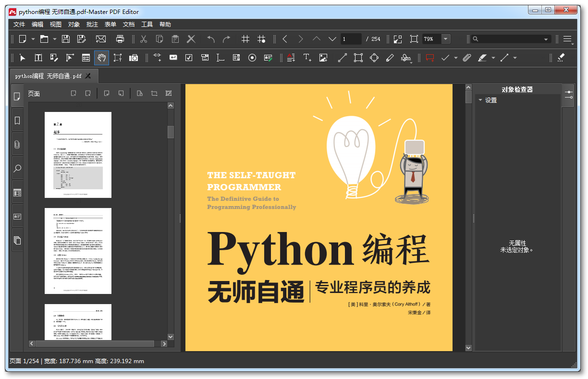Click the Delete X icon

tap(191, 39)
